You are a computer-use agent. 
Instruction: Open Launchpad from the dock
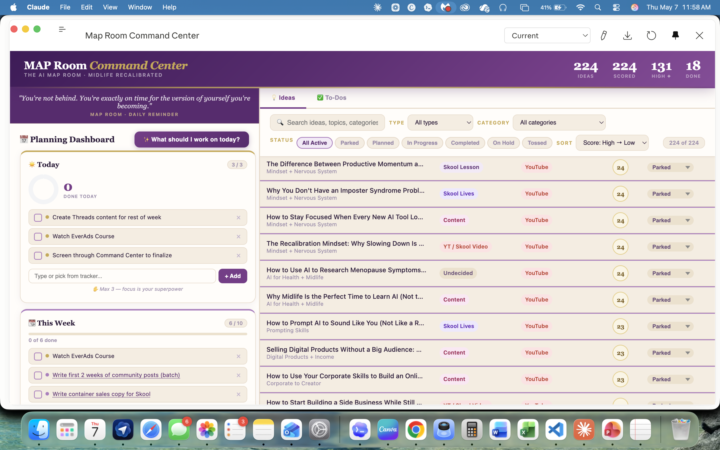(x=67, y=430)
